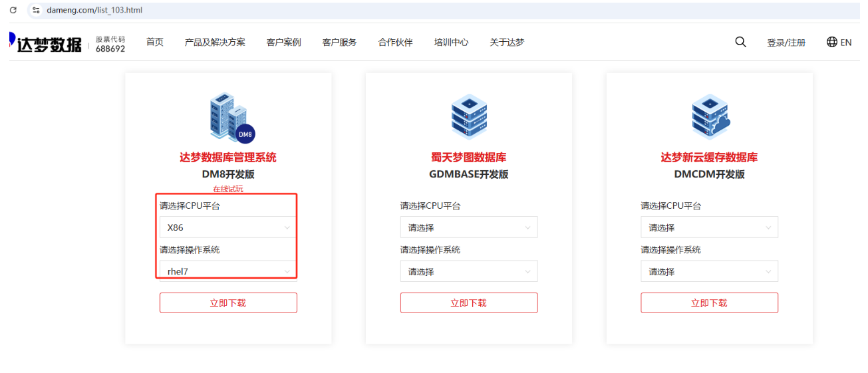Screen dimensions: 868x373
Task: Click stock code 688692 text
Action: click(x=110, y=49)
